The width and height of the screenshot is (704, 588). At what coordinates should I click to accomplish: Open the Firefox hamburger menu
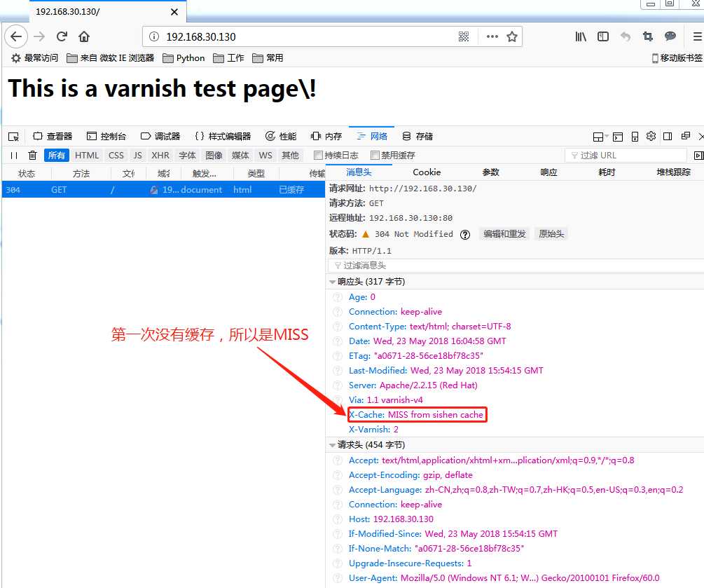pos(697,36)
